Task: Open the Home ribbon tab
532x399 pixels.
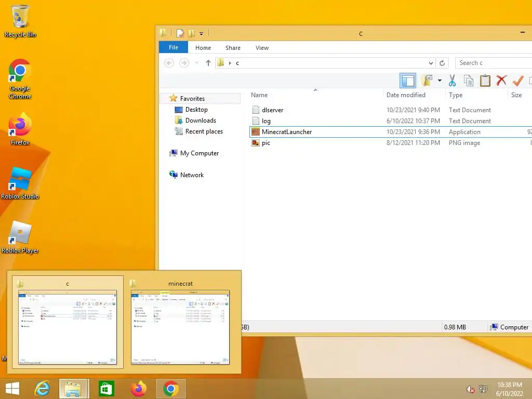Action: click(203, 48)
